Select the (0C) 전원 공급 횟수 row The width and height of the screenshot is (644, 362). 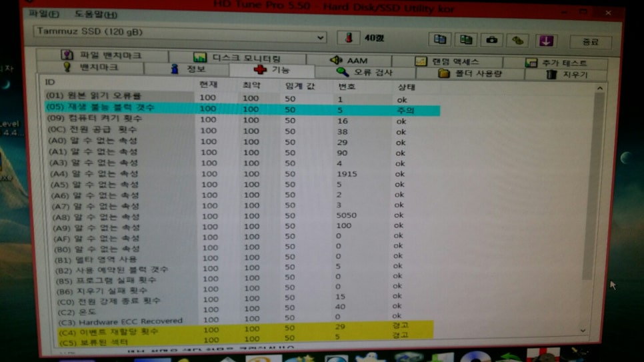242,131
